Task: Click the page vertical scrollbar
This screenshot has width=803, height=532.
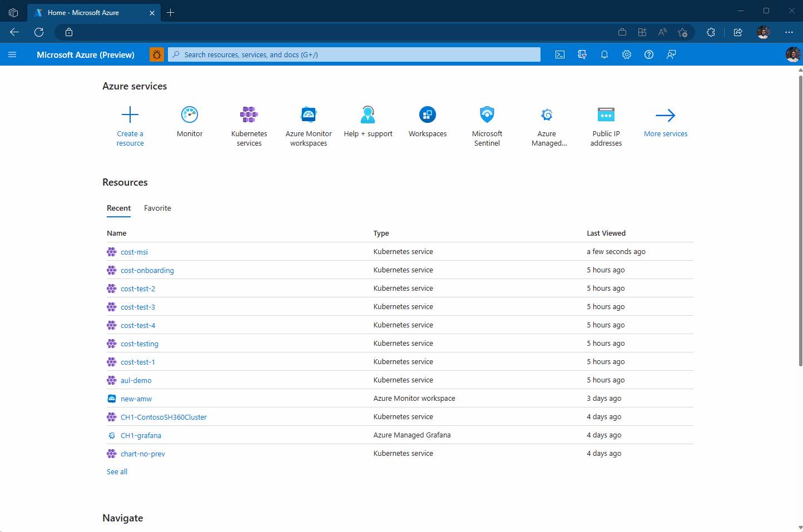Action: 800,222
